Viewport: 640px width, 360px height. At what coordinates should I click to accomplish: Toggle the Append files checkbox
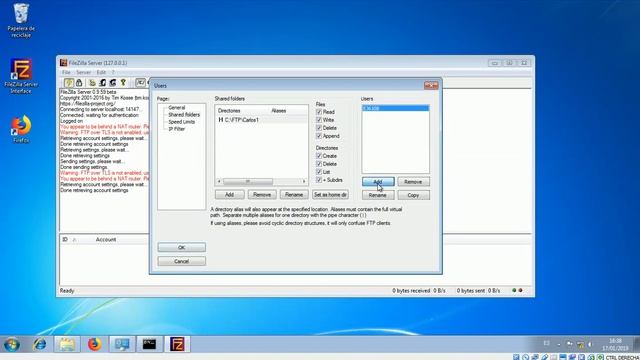pos(319,136)
